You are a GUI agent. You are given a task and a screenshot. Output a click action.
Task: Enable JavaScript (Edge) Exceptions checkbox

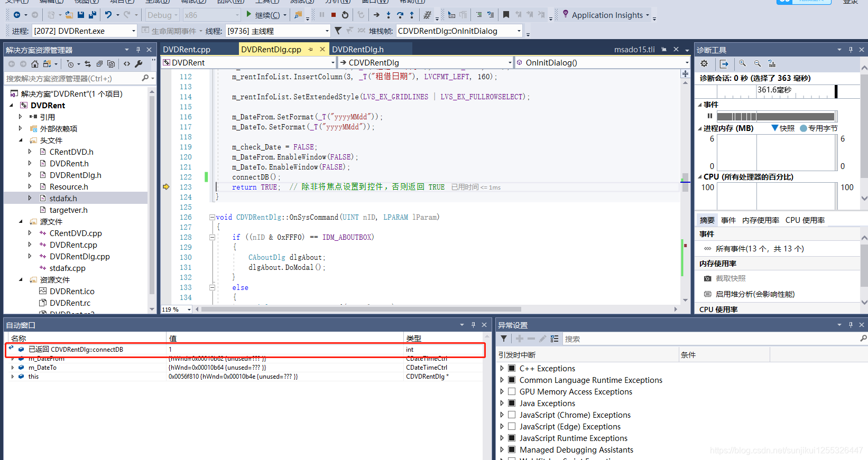click(x=512, y=426)
